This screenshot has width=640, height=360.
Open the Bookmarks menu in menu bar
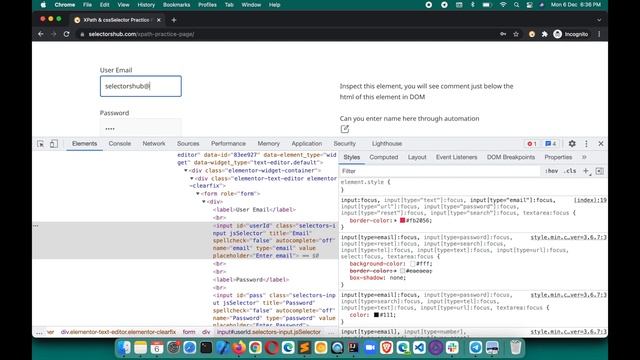click(176, 5)
